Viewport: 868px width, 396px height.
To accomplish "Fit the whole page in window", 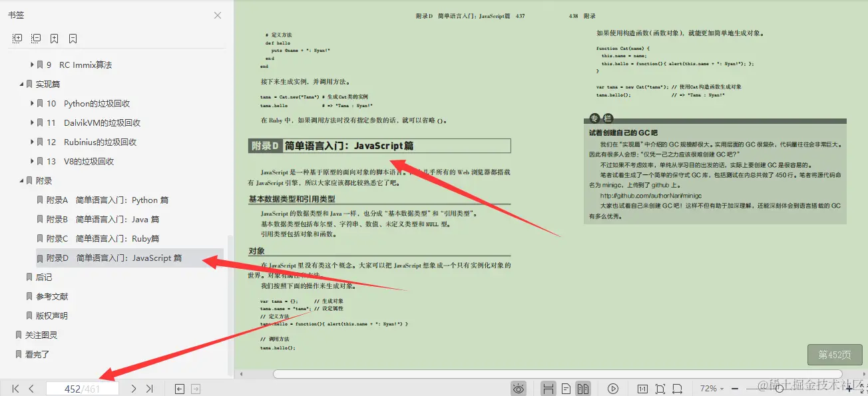I will tap(660, 388).
